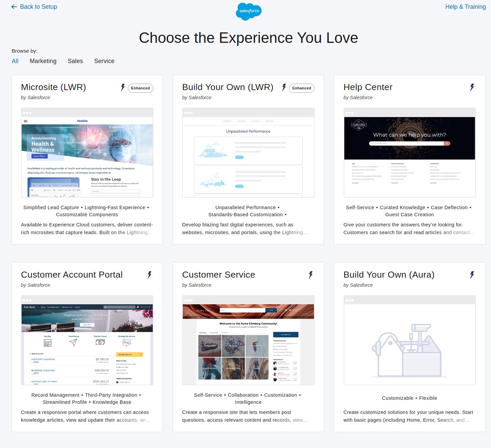
Task: Click the Enhanced badge on Build Your Own (LWR)
Action: [301, 88]
